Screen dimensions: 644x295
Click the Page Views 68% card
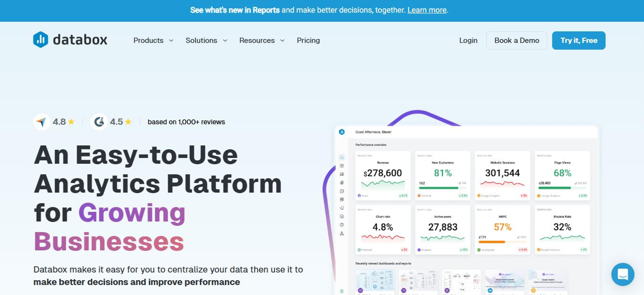(x=562, y=175)
